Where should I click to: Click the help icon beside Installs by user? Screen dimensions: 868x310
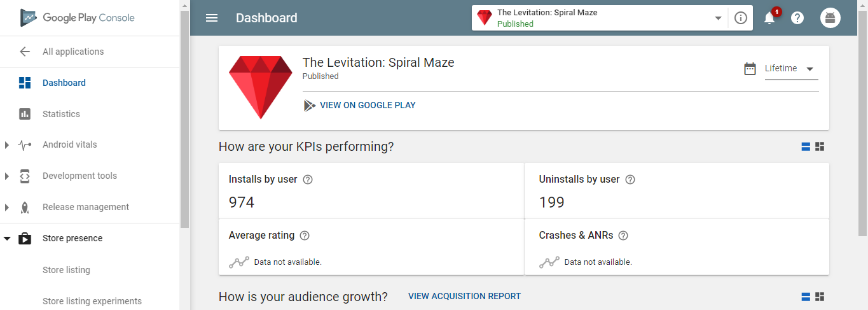click(308, 180)
